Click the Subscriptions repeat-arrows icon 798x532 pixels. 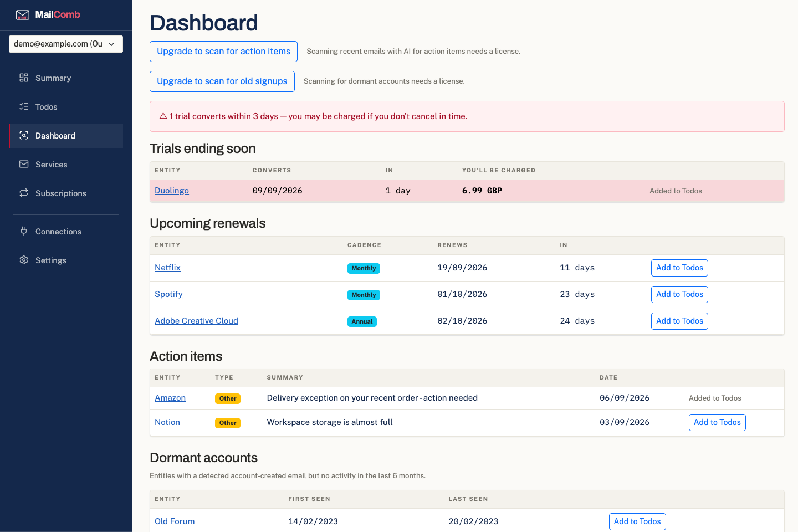[24, 193]
